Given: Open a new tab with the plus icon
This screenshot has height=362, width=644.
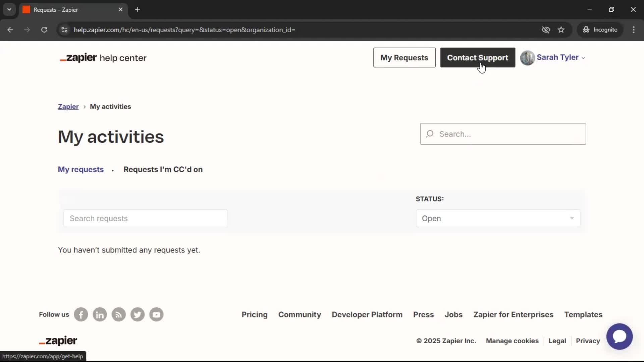Looking at the screenshot, I should click(x=138, y=10).
